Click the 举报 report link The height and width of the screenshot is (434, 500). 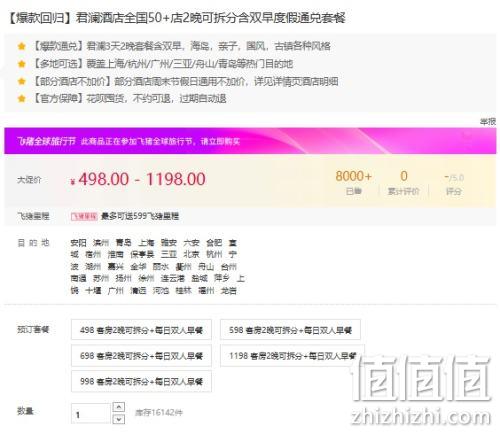pyautogui.click(x=488, y=122)
